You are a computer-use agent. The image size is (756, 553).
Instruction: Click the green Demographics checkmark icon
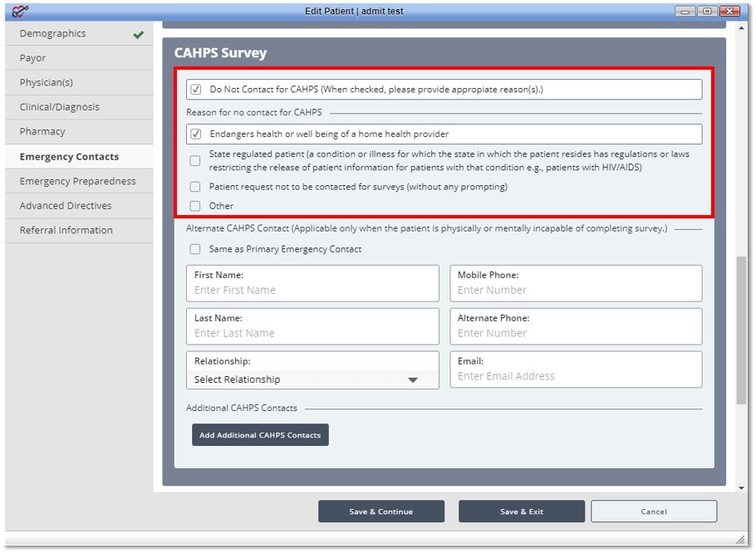[138, 35]
